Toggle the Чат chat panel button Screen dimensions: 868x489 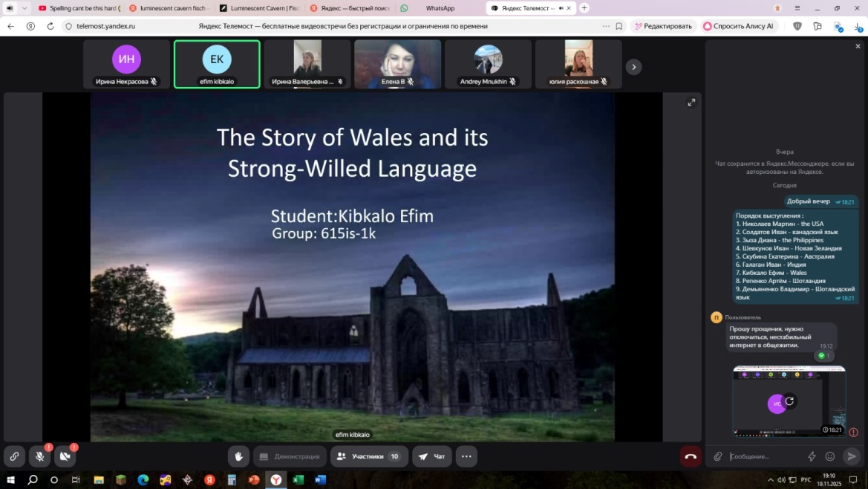pyautogui.click(x=431, y=456)
